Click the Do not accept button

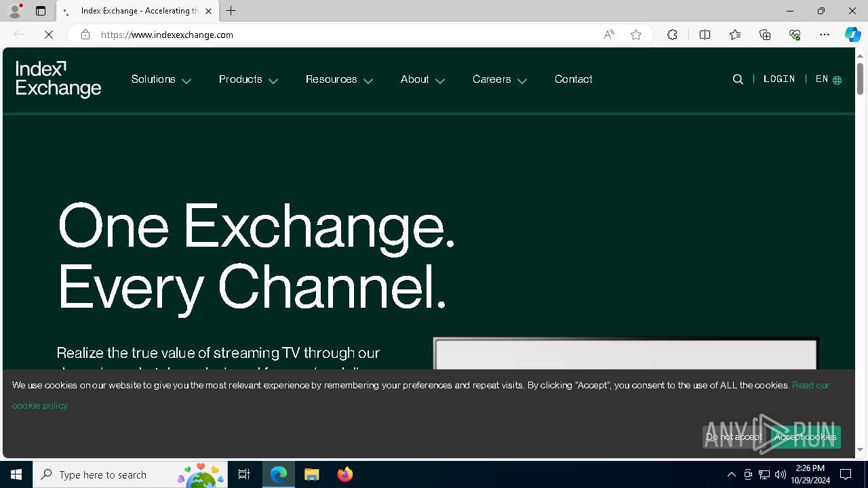coord(734,437)
